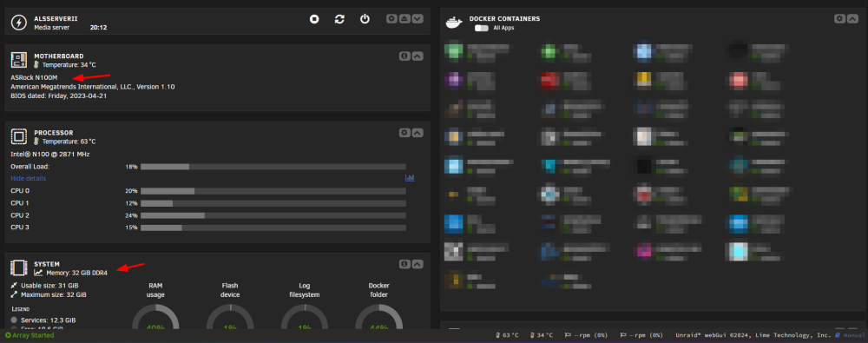Click the Docker folder donut chart
Screen dimensions: 868x343
[x=378, y=316]
